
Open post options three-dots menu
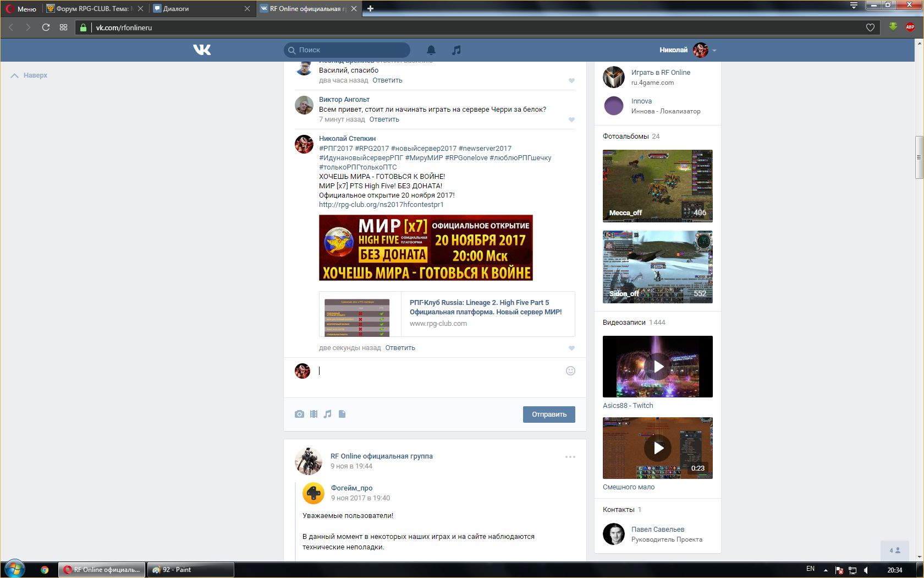[570, 457]
